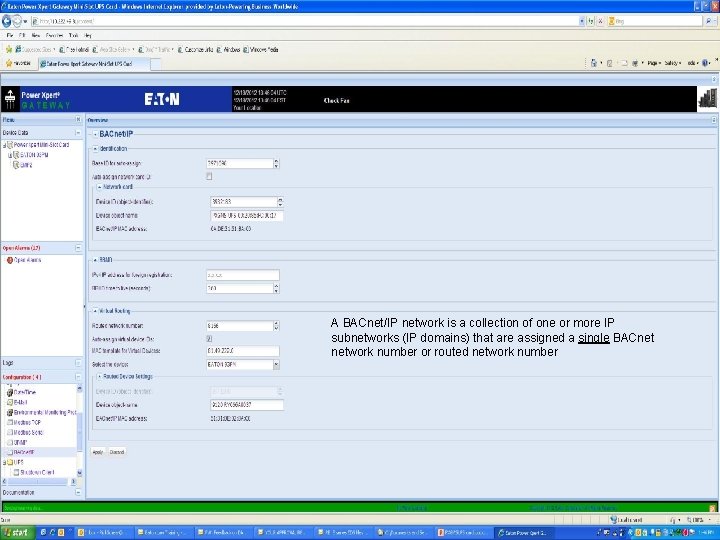Open the Suggested Sites favorite link

(35, 50)
